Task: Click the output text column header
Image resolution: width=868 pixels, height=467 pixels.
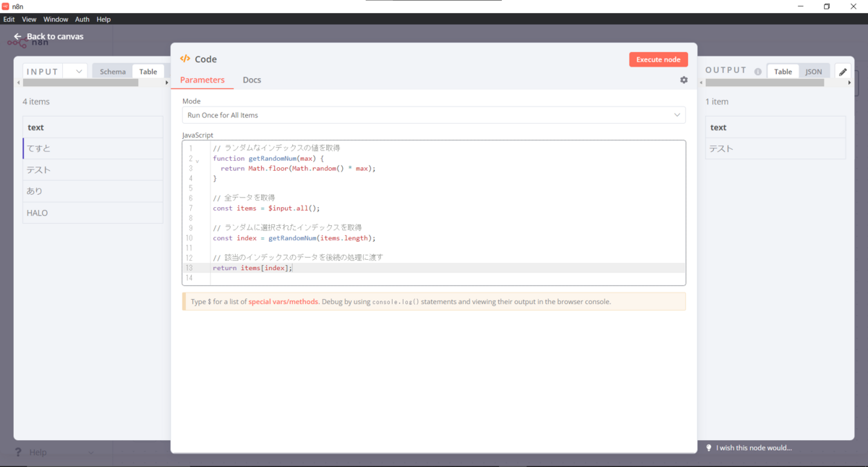Action: [x=775, y=127]
